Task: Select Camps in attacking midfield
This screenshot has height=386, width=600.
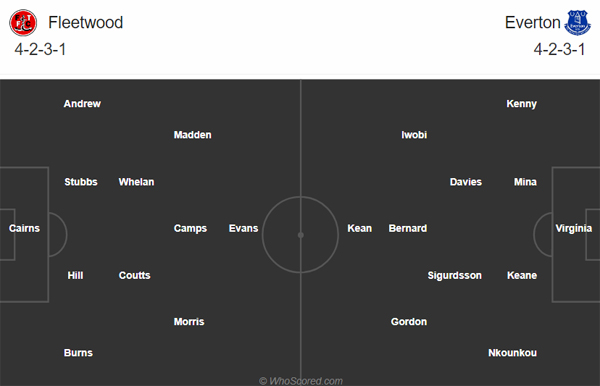Action: tap(190, 228)
